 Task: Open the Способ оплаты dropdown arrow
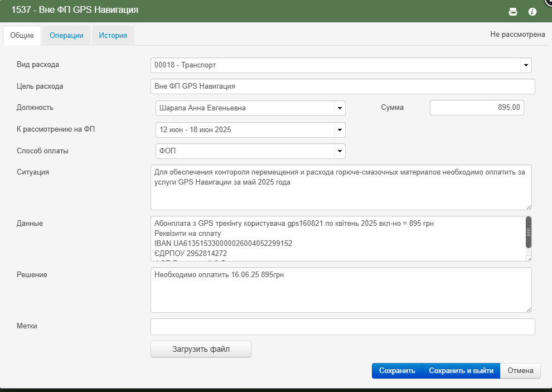point(340,151)
